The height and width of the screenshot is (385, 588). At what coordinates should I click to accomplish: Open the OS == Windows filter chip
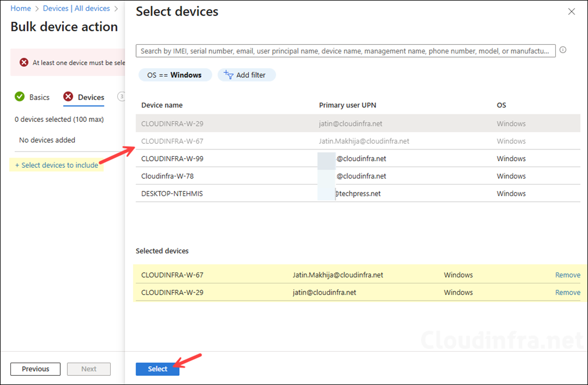(175, 75)
